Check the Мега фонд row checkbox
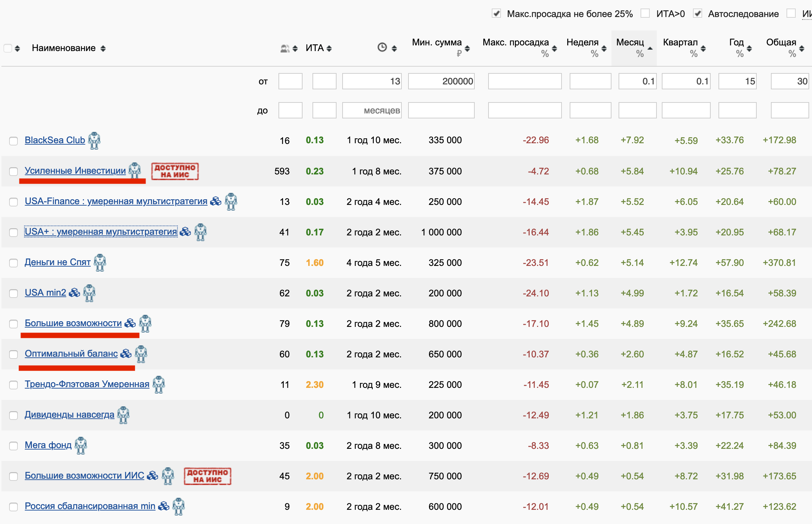 coord(13,446)
